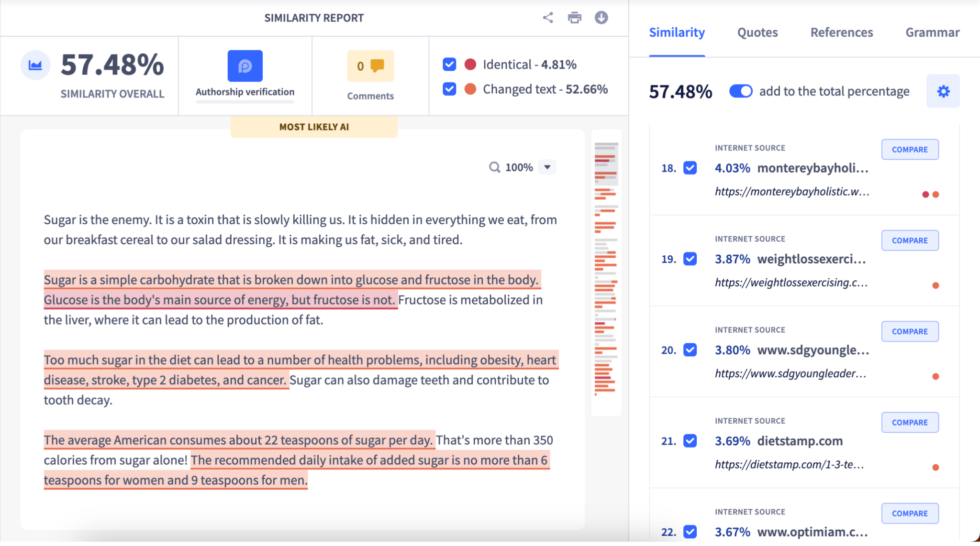Open similarity settings gear icon

[943, 91]
